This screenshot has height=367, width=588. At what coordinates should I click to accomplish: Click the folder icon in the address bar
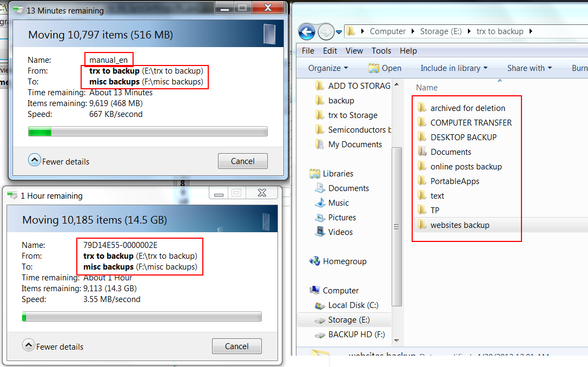(351, 31)
